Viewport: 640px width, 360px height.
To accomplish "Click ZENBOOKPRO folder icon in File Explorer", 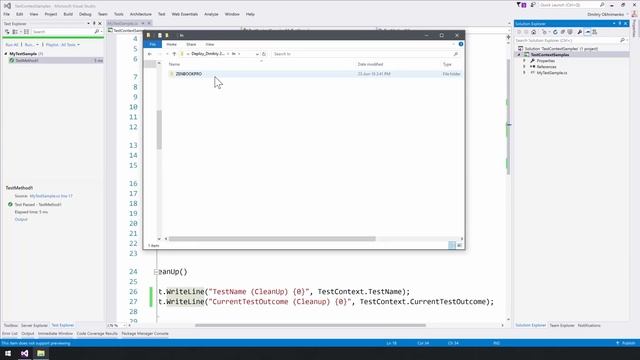I will 172,74.
